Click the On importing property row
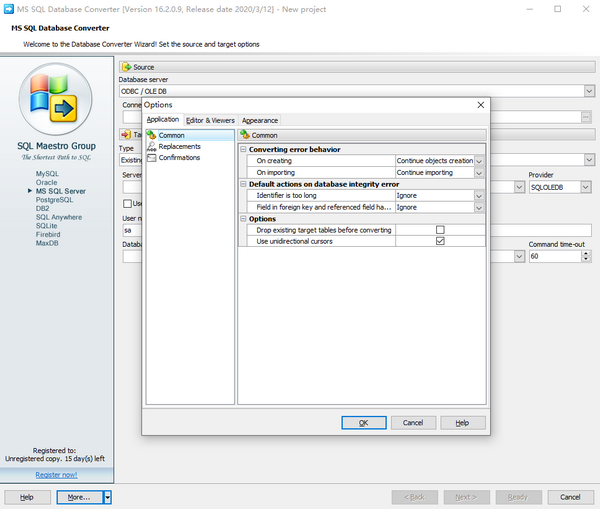This screenshot has width=600, height=509. pyautogui.click(x=365, y=173)
